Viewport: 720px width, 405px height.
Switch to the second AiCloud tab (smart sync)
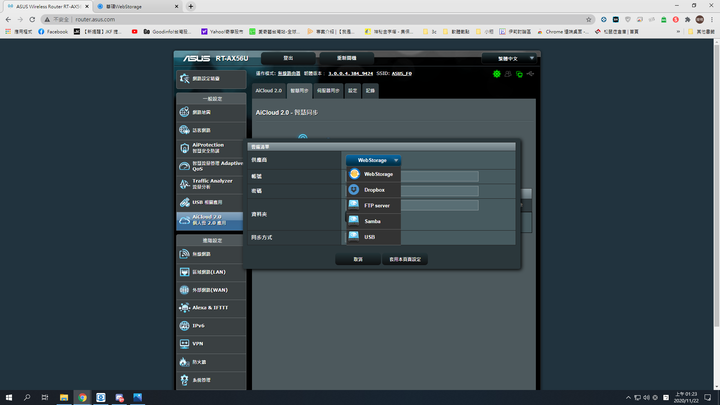tap(299, 91)
